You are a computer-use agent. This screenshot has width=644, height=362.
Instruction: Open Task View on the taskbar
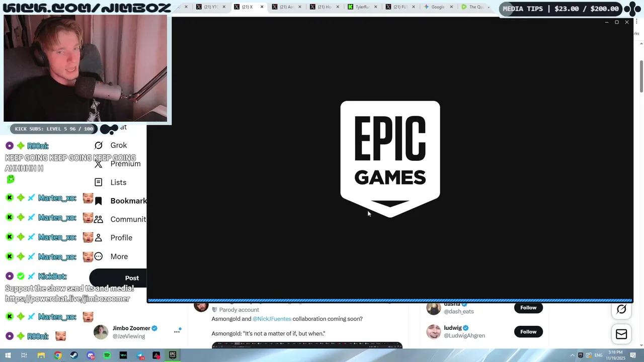(24, 355)
